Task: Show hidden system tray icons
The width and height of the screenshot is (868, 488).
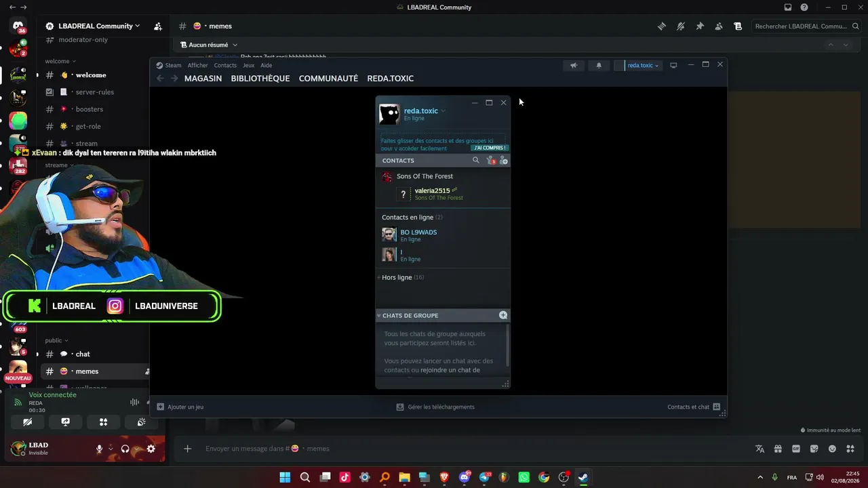Action: (x=760, y=477)
